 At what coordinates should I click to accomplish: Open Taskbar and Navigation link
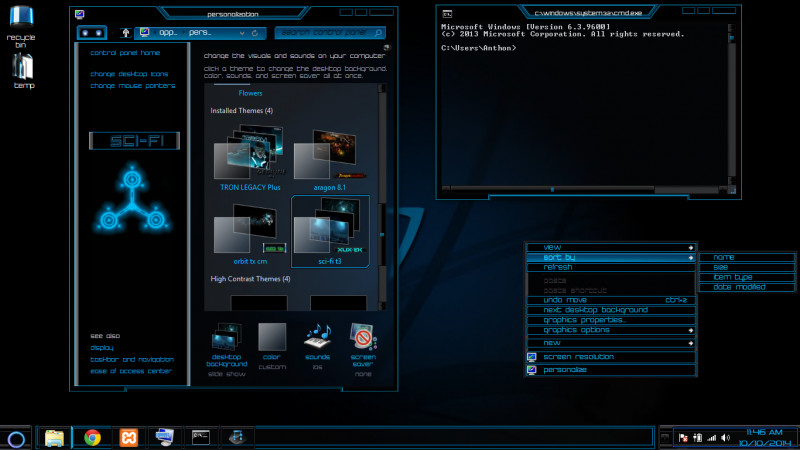(x=132, y=360)
